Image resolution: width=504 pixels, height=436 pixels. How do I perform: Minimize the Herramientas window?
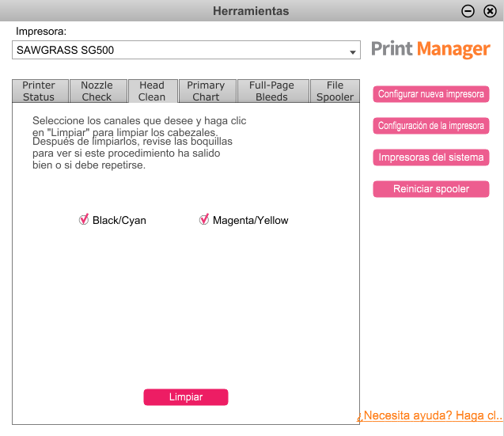[x=468, y=11]
